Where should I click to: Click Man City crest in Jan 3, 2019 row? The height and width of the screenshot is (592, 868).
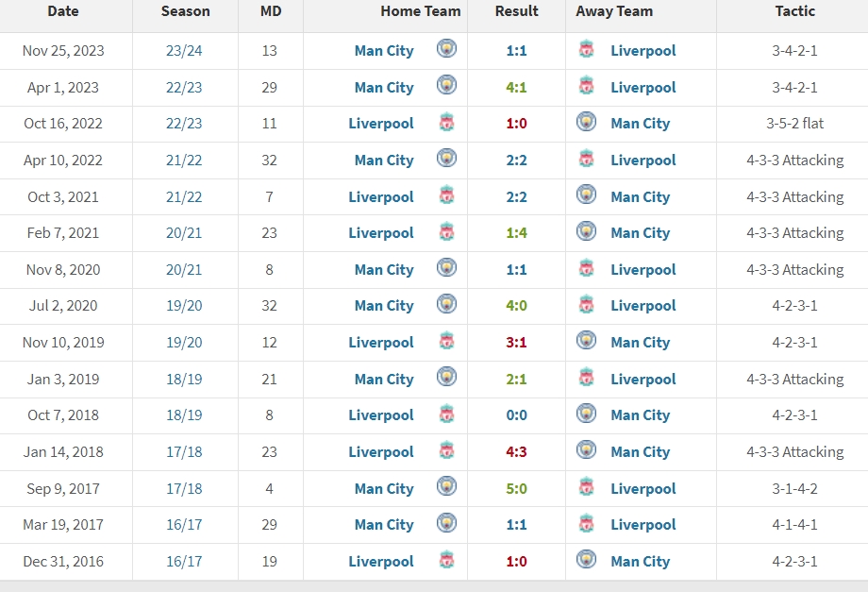(x=446, y=379)
